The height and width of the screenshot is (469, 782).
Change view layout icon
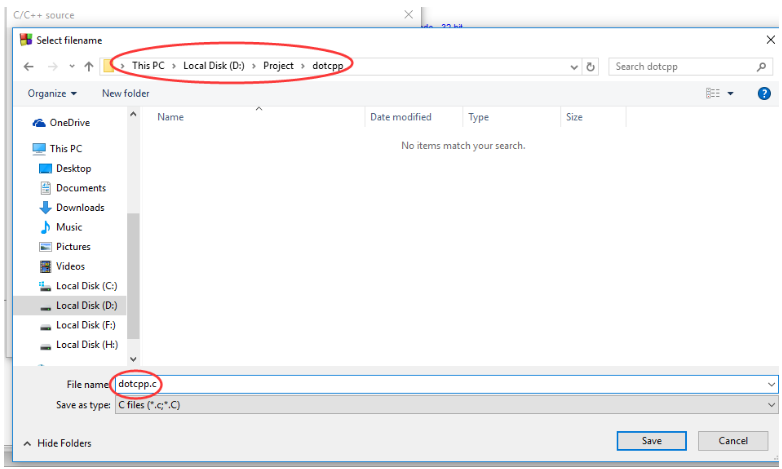pos(713,93)
